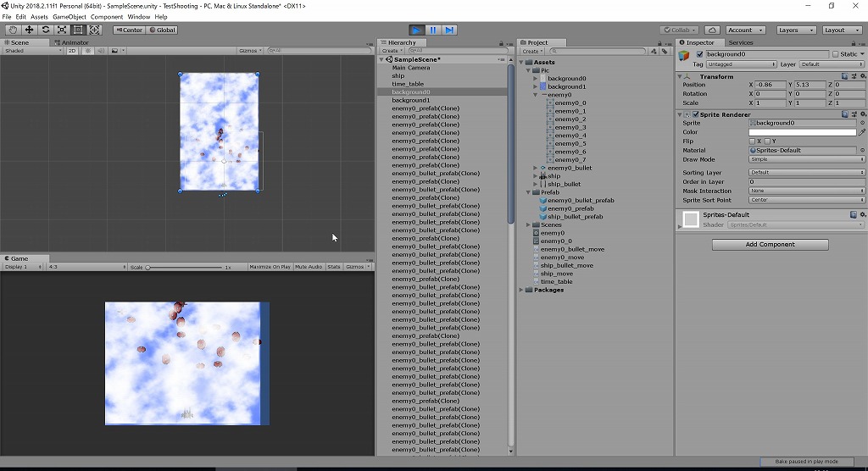Viewport: 868px width, 471px height.
Task: Open the Assets menu
Action: tap(39, 17)
